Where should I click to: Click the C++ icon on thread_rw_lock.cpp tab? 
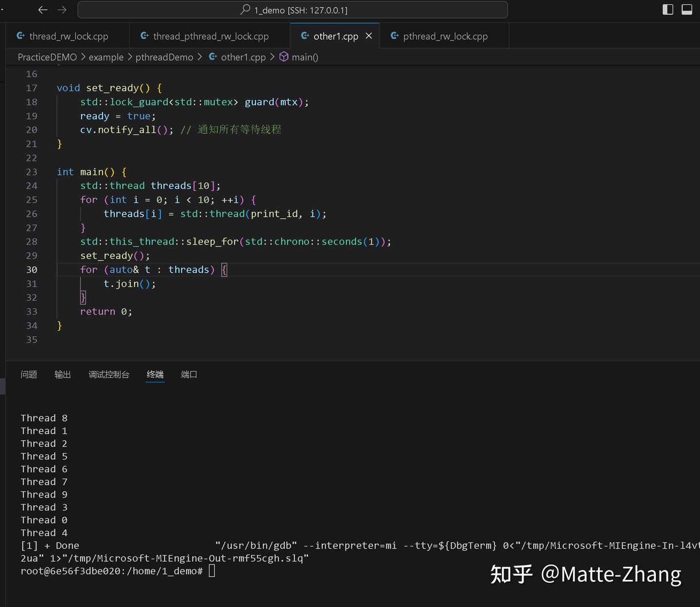(x=21, y=35)
